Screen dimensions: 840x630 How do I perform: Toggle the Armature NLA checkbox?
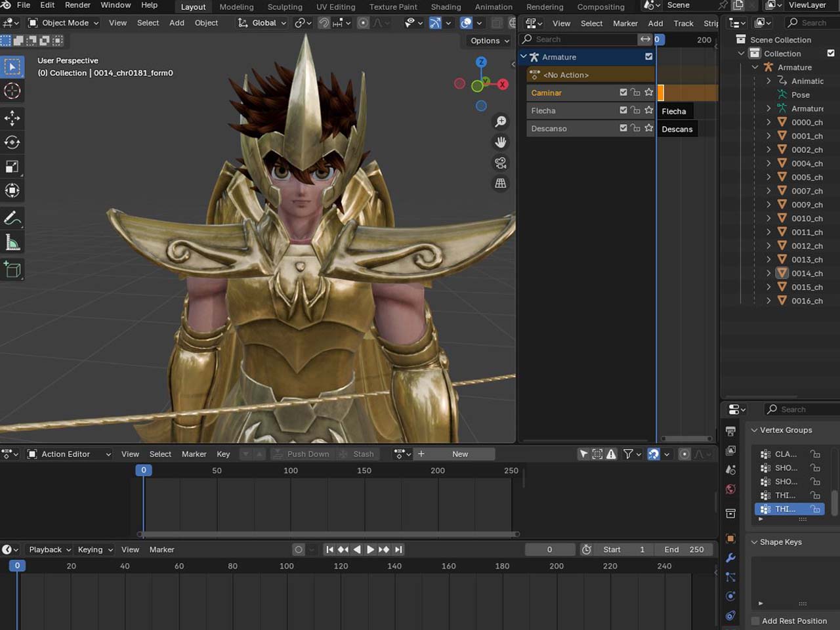click(x=649, y=57)
